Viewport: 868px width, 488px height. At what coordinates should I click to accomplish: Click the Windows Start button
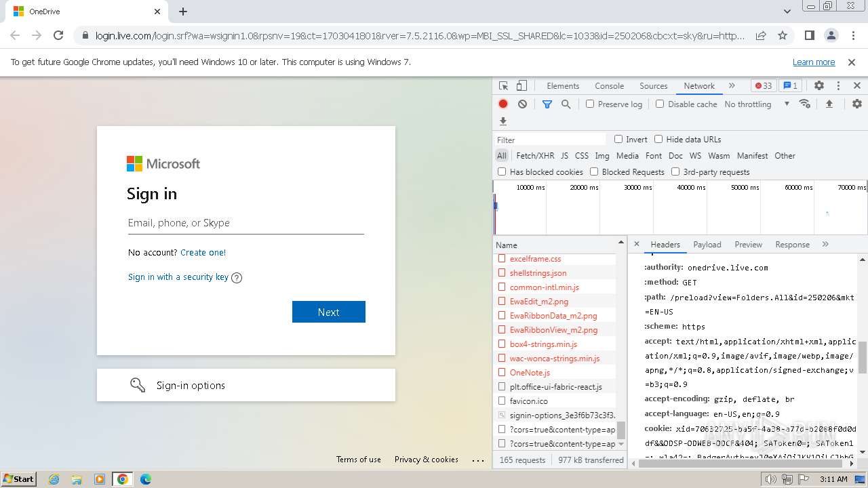pos(19,479)
